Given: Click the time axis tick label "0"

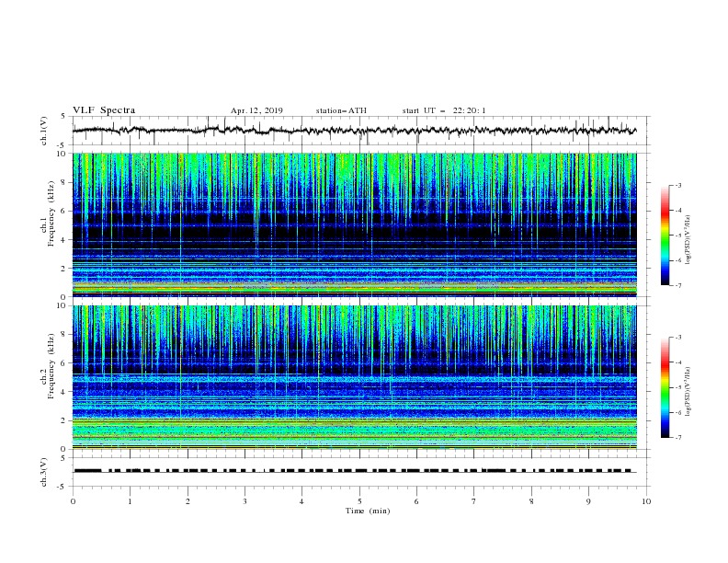Looking at the screenshot, I should [73, 501].
